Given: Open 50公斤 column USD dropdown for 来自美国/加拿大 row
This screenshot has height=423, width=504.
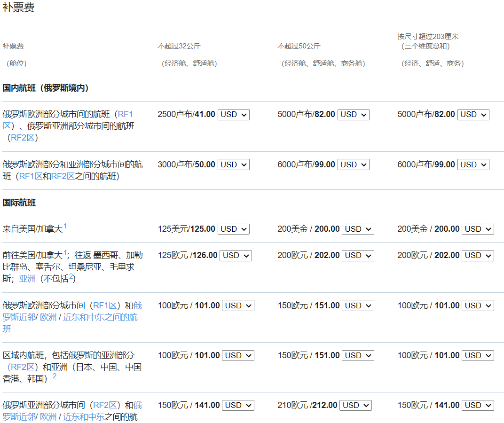Looking at the screenshot, I should [x=358, y=229].
